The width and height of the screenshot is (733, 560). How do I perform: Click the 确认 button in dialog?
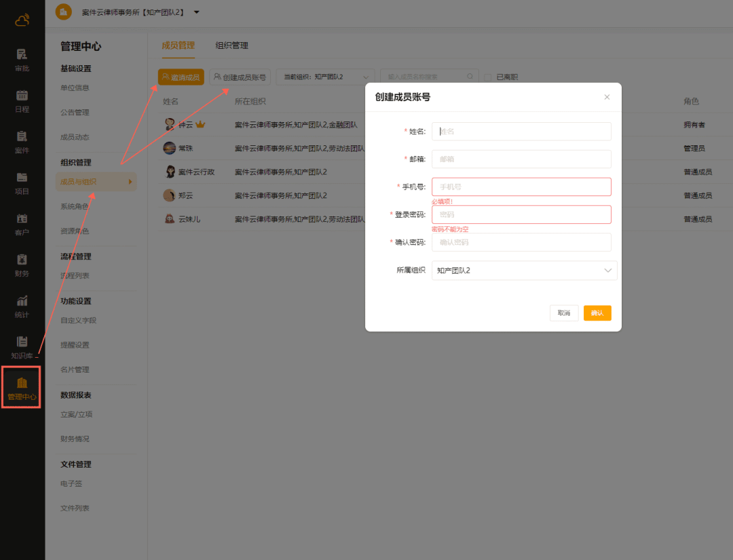coord(597,313)
